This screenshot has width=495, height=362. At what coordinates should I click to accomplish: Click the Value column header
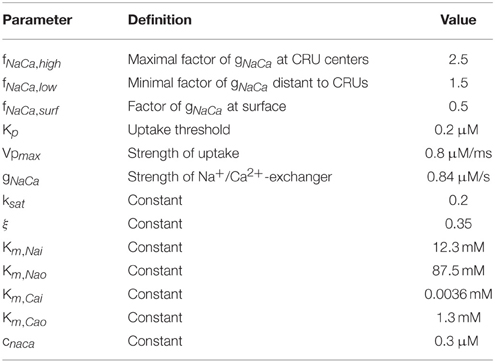(458, 20)
